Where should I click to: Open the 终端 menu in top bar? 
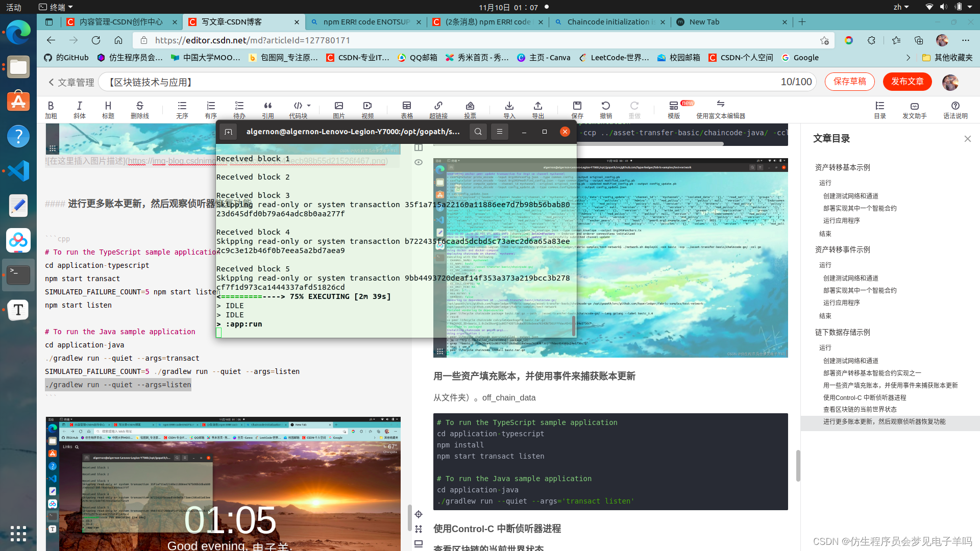(x=56, y=7)
